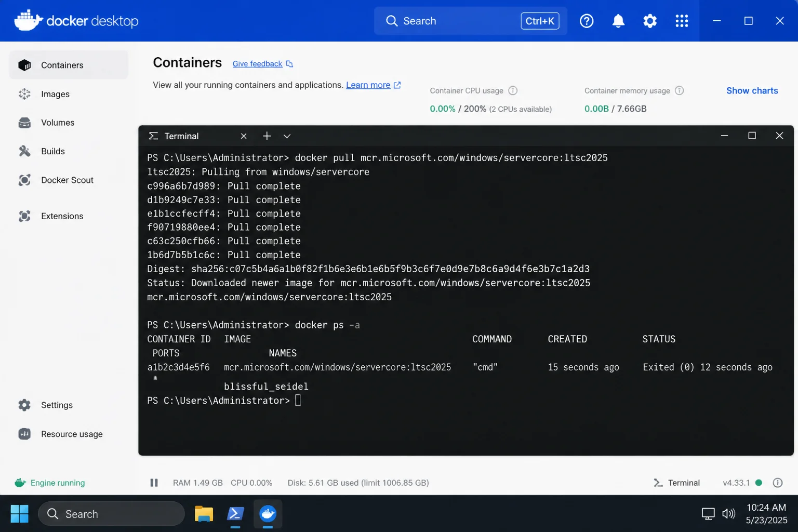Click the Container CPU usage info icon
The image size is (798, 532).
[x=513, y=90]
